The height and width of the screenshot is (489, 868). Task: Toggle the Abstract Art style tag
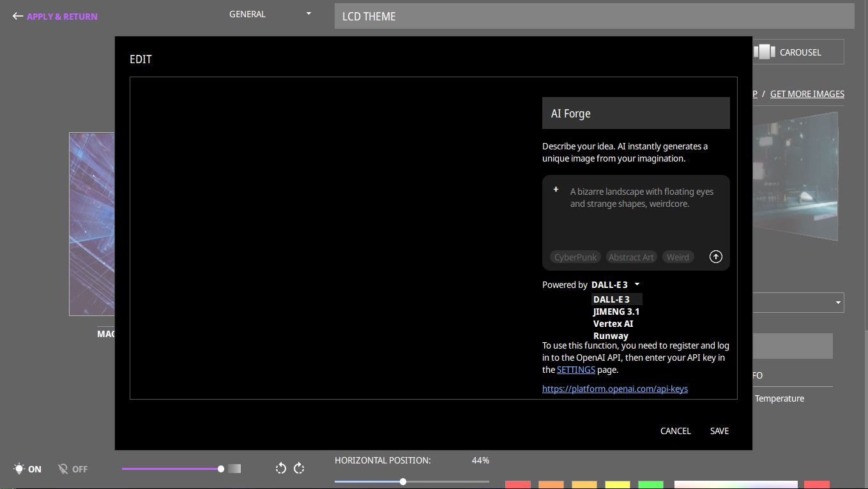tap(631, 257)
